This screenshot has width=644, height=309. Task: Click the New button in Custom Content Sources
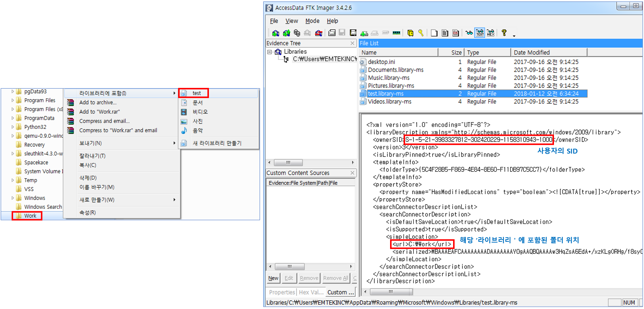point(273,278)
